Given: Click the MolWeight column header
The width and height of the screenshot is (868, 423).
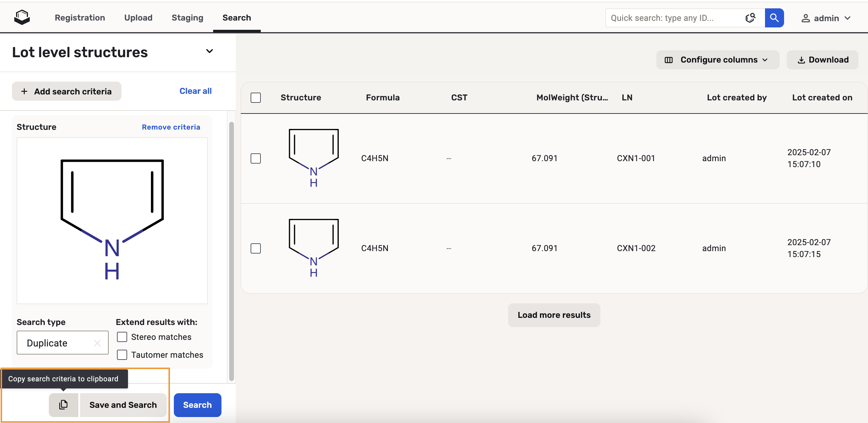Looking at the screenshot, I should click(572, 97).
